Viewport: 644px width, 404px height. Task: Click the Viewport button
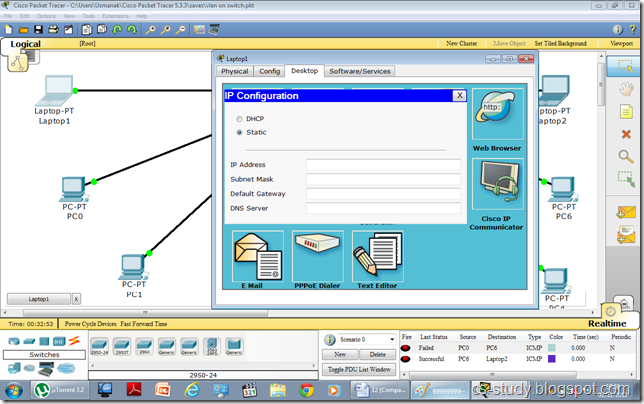(x=621, y=44)
